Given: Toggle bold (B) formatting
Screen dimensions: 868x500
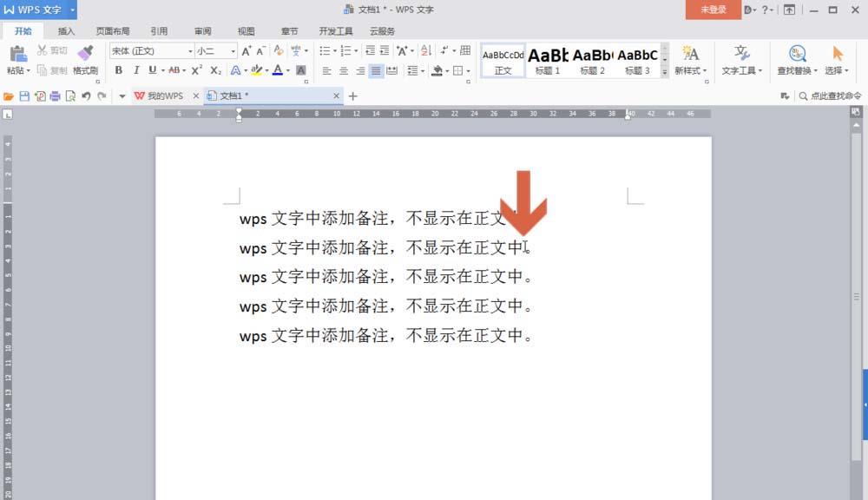Looking at the screenshot, I should click(x=118, y=70).
